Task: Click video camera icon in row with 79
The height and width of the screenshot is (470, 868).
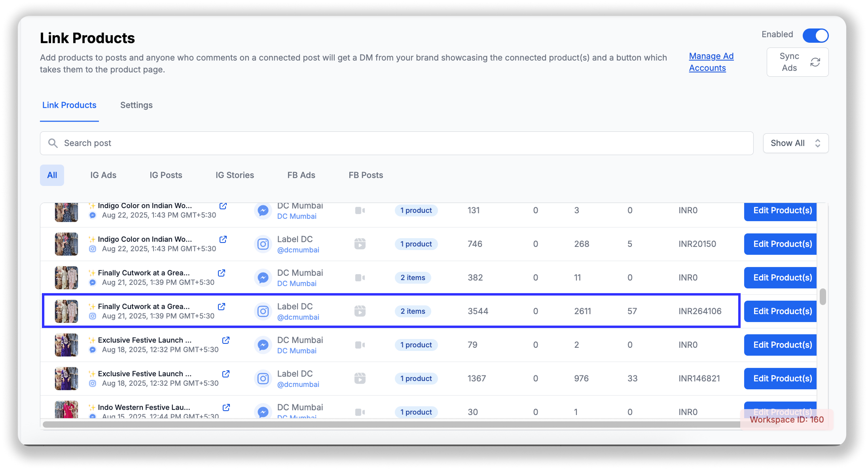Action: [360, 345]
